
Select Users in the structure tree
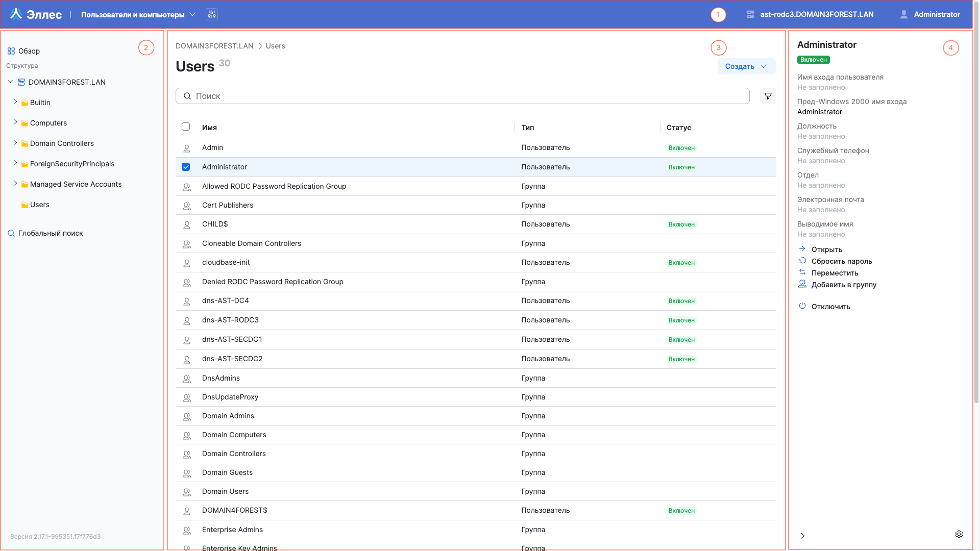[39, 205]
